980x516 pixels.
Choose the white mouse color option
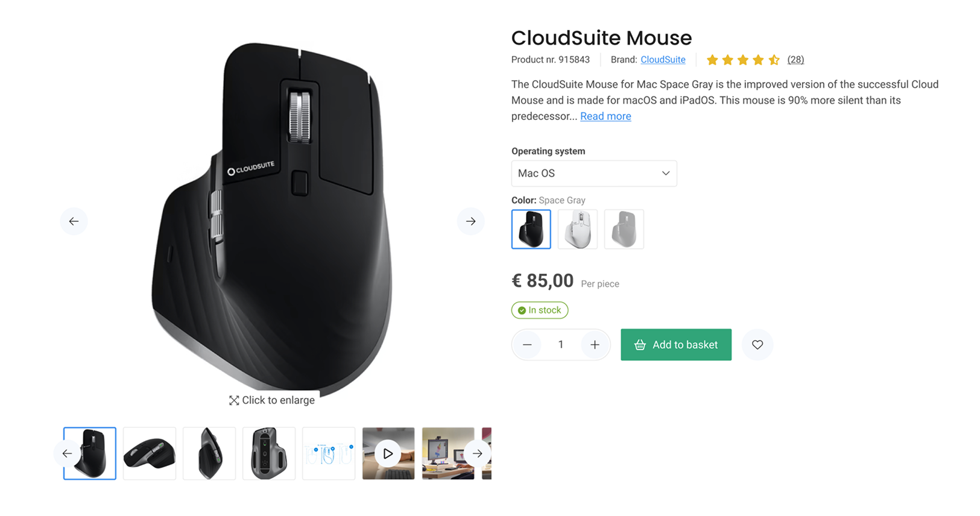(x=578, y=229)
